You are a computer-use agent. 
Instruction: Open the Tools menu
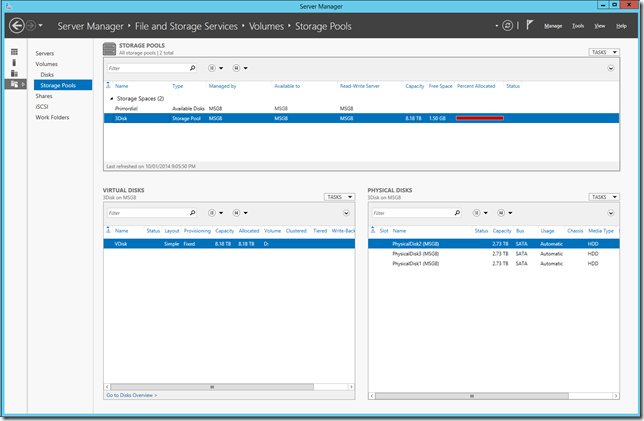click(x=578, y=25)
